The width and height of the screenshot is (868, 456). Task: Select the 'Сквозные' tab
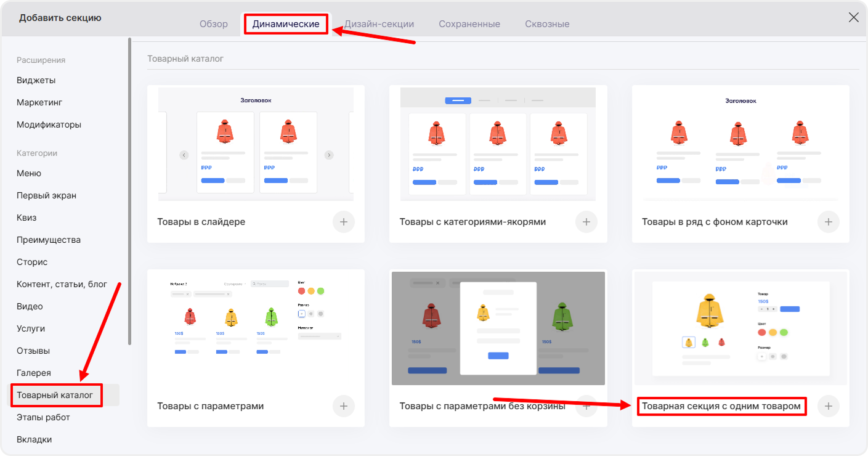coord(547,24)
